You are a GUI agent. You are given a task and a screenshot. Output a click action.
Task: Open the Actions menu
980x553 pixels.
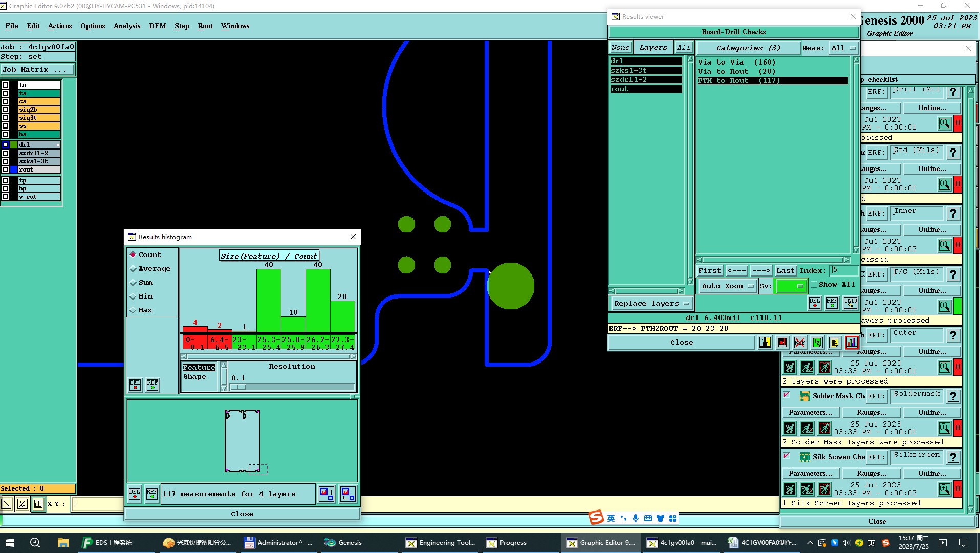(x=60, y=26)
